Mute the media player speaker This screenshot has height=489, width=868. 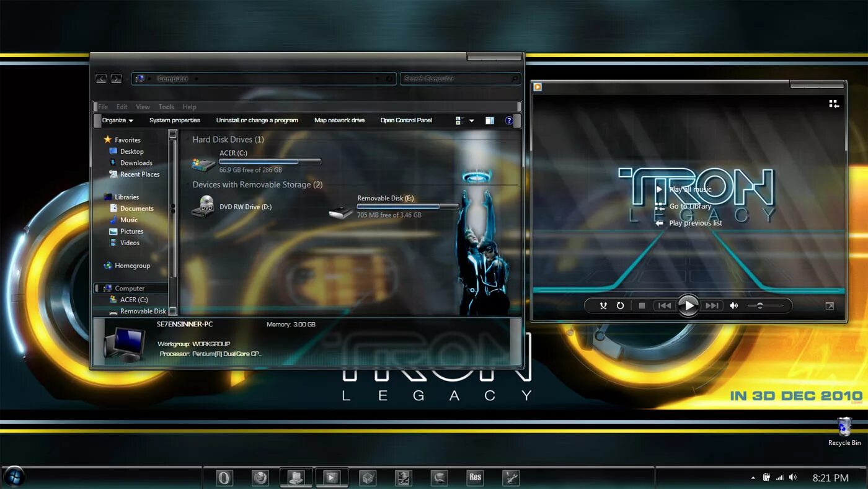(733, 305)
